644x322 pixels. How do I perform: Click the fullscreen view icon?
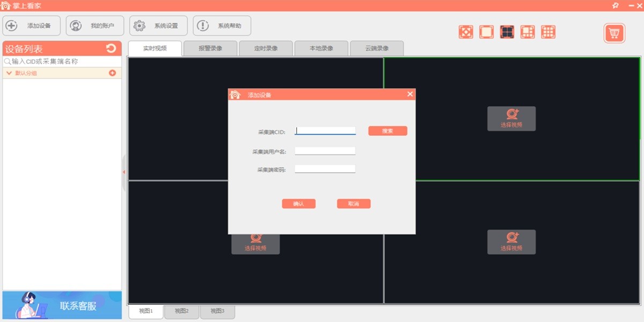pyautogui.click(x=465, y=32)
